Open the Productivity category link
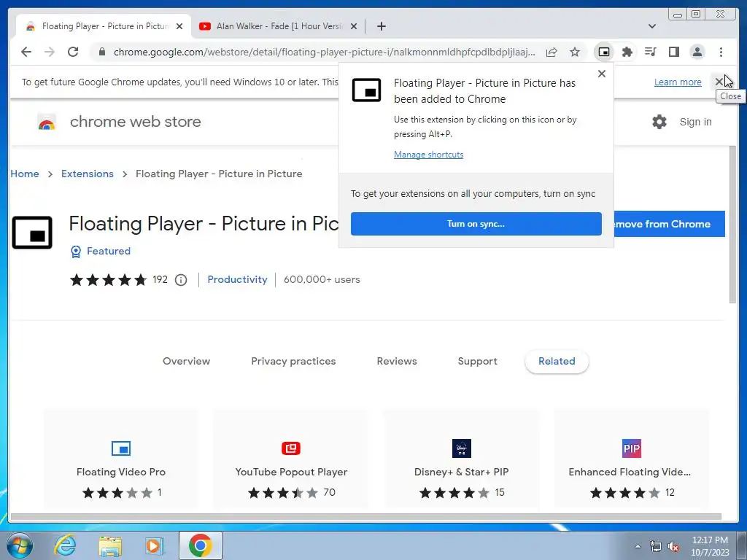The width and height of the screenshot is (747, 560). [237, 279]
